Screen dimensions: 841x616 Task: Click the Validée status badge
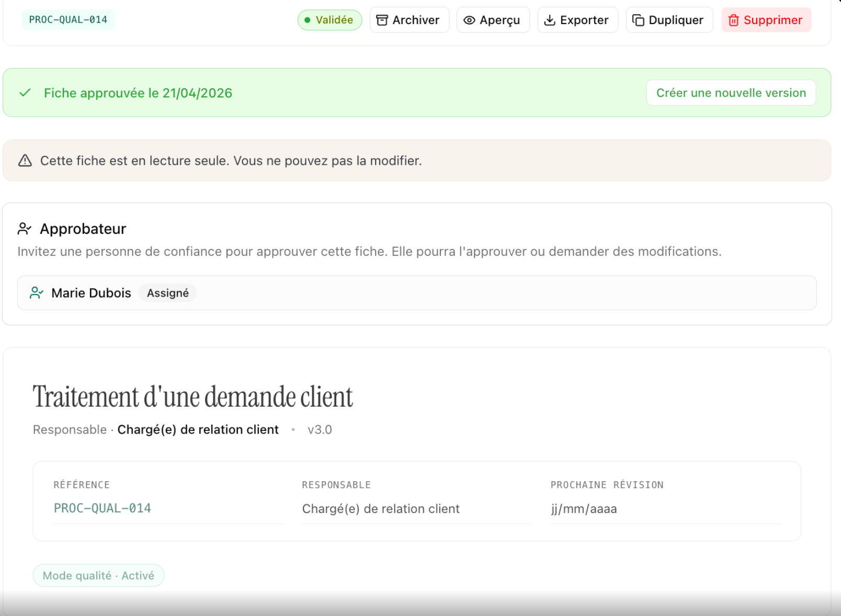coord(329,20)
